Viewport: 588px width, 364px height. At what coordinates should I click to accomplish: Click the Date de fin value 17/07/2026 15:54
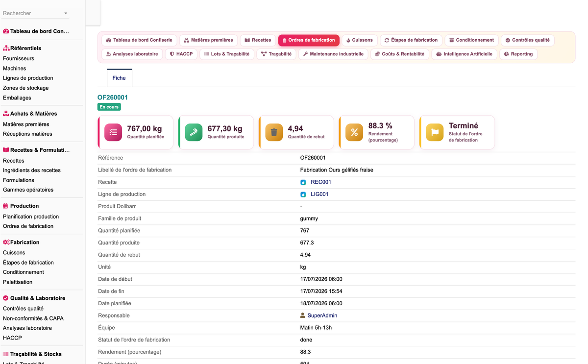(x=321, y=291)
